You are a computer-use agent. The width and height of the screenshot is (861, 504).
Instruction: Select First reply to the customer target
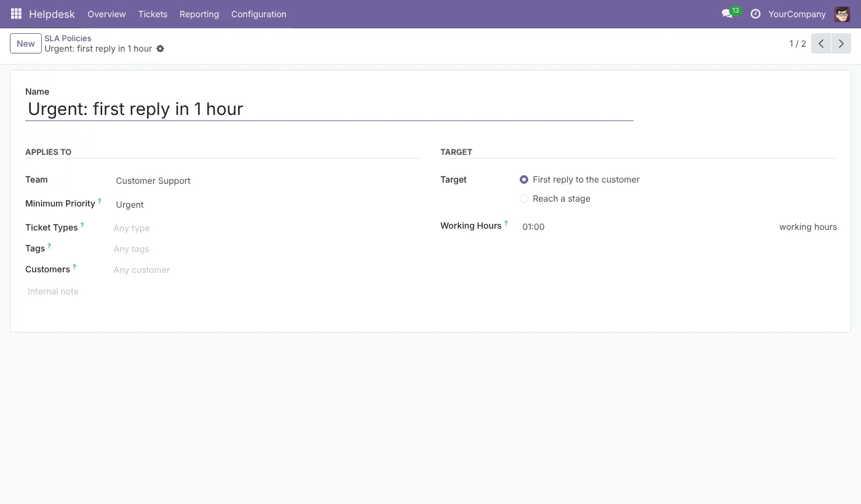pyautogui.click(x=524, y=179)
